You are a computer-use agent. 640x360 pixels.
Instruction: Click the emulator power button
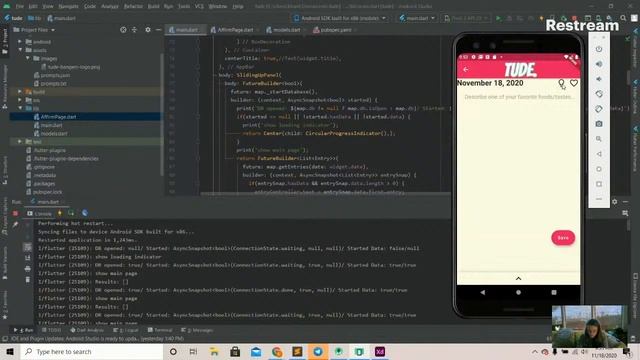click(599, 49)
